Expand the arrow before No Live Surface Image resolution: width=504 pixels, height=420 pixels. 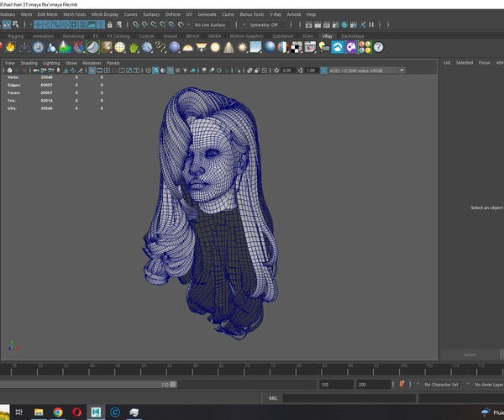(x=189, y=24)
